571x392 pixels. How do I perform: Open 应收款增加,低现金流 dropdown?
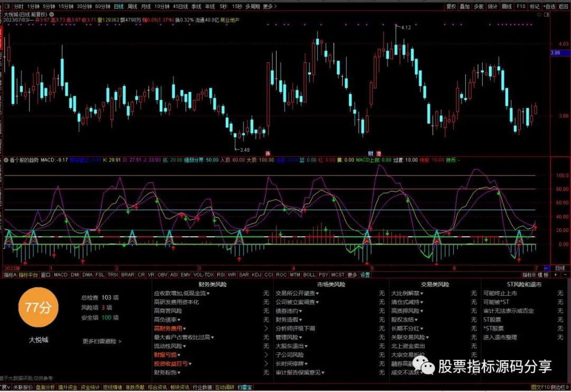[x=182, y=293]
